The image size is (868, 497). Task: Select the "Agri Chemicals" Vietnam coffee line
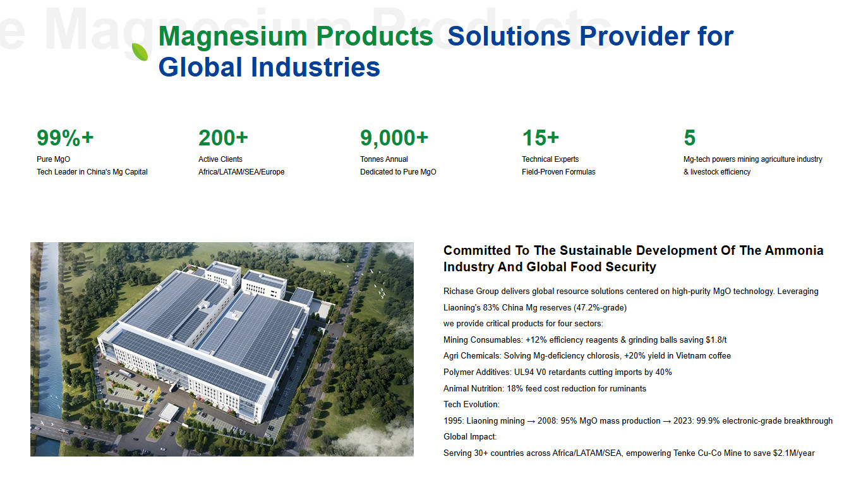tap(587, 356)
